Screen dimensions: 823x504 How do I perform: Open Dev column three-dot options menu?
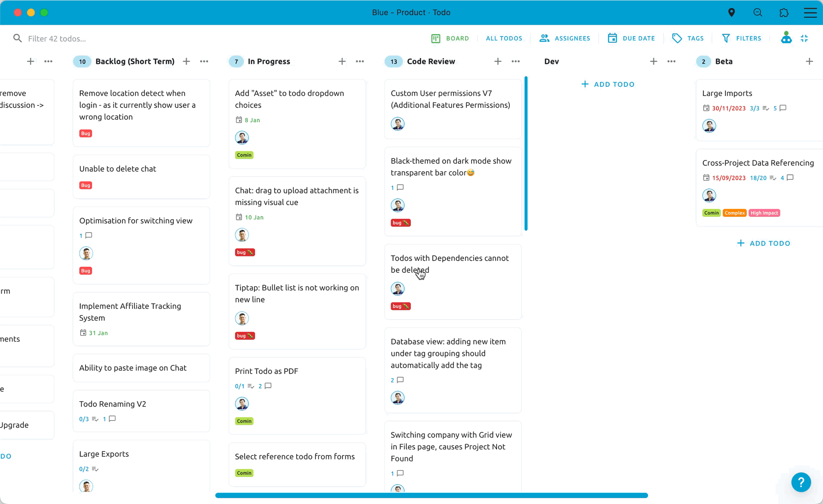click(x=671, y=61)
